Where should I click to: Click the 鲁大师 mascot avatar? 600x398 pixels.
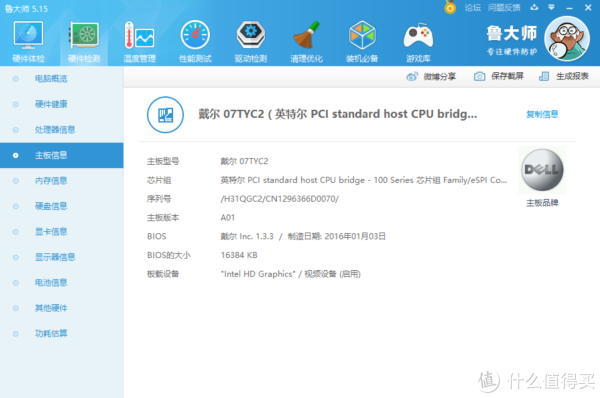[567, 39]
